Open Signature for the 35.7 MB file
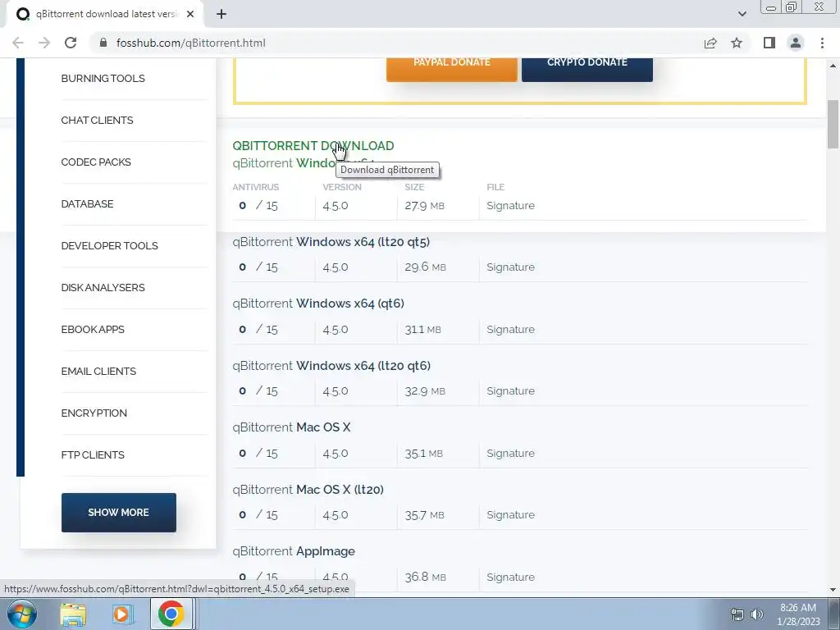The height and width of the screenshot is (630, 840). (510, 514)
